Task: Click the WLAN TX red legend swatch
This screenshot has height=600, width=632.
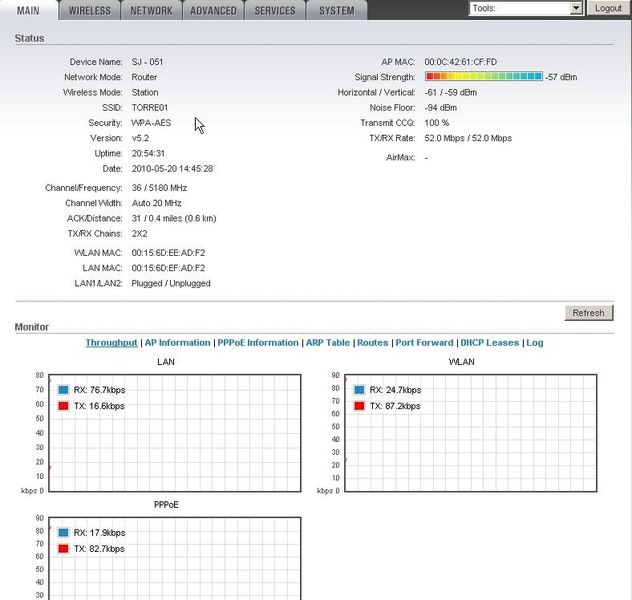Action: coord(359,406)
